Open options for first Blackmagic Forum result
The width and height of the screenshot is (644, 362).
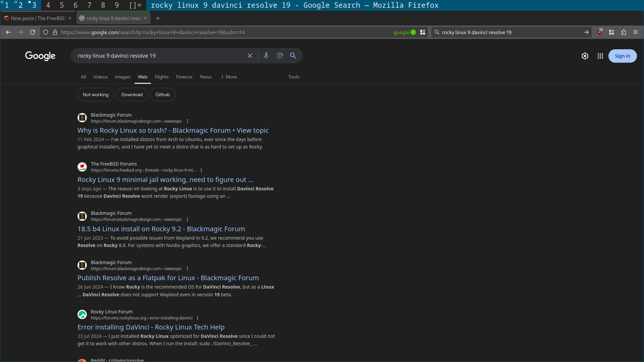point(187,121)
